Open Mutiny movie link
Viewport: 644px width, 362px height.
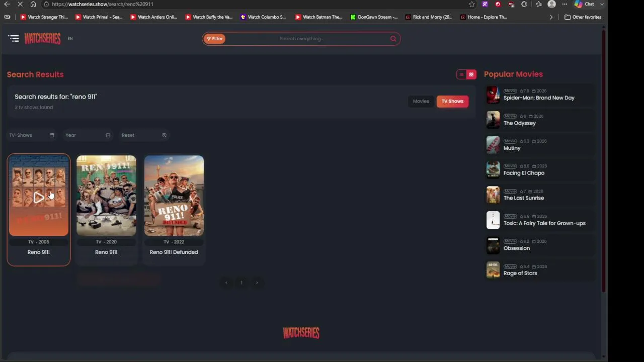pyautogui.click(x=512, y=148)
